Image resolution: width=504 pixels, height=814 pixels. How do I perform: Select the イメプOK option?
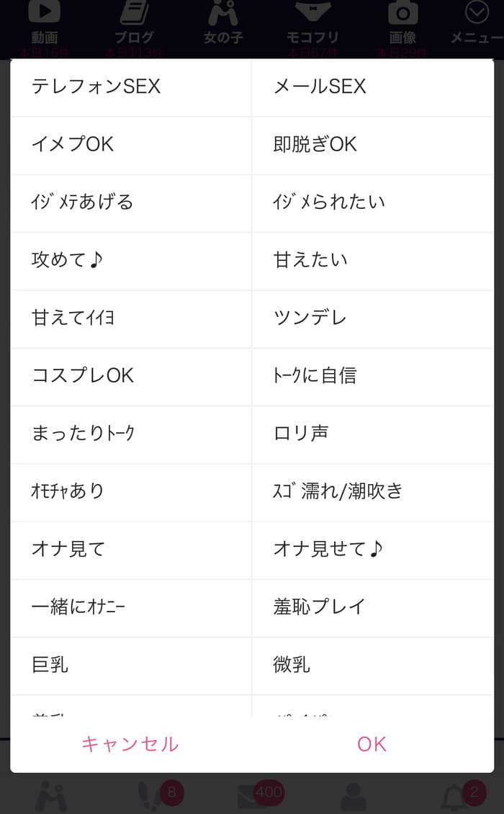pyautogui.click(x=131, y=144)
